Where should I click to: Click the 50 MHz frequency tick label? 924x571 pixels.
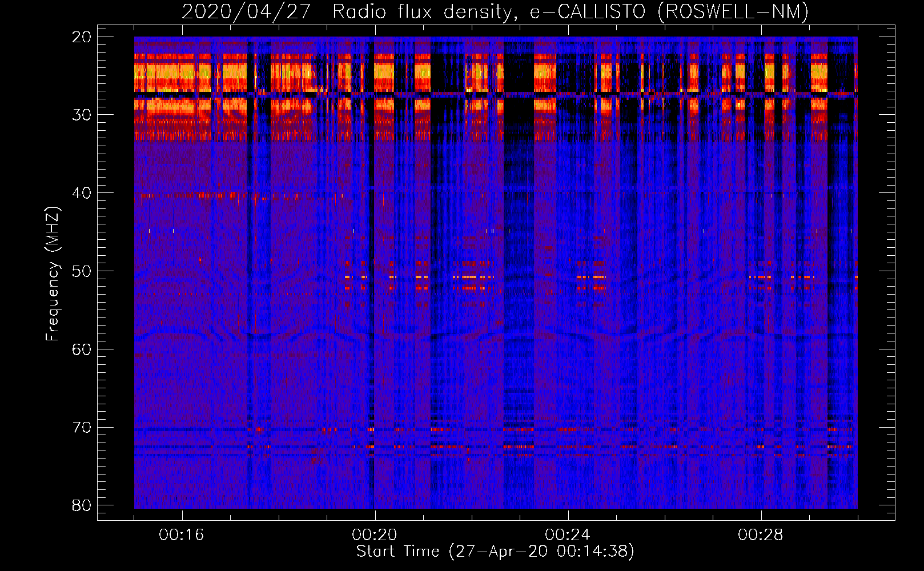point(82,271)
